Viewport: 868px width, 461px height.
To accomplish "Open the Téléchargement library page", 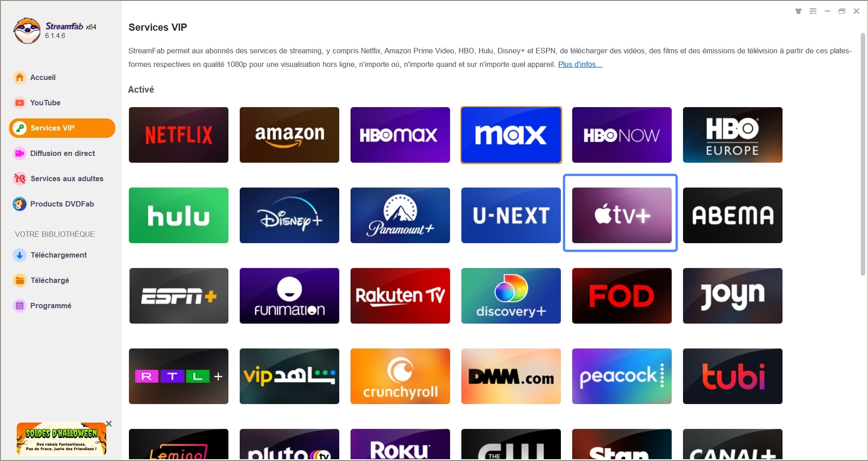I will (62, 255).
